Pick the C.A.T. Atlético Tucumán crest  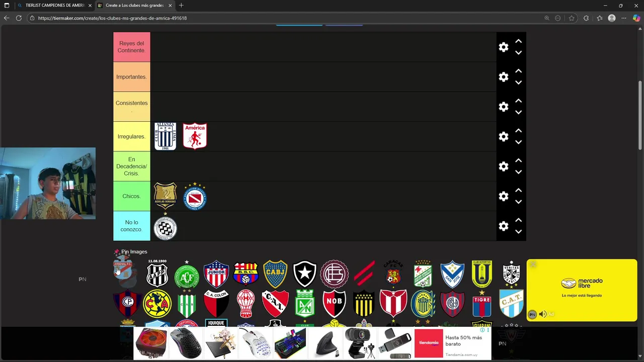pyautogui.click(x=512, y=303)
